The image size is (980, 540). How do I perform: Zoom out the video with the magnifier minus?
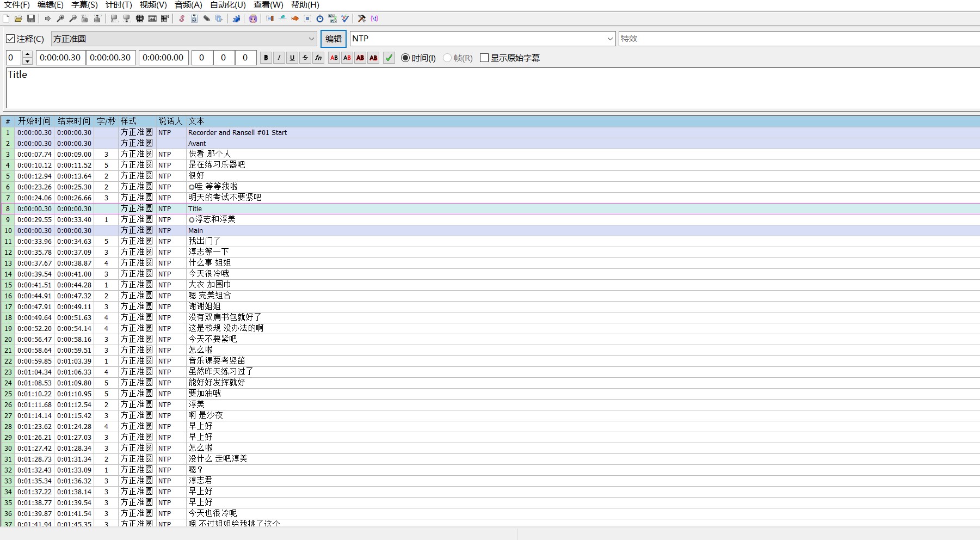pos(73,19)
